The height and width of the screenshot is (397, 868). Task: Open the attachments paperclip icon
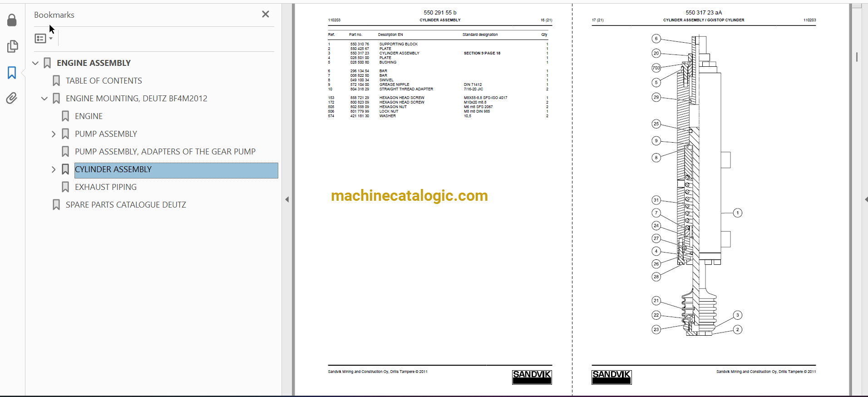pos(12,98)
